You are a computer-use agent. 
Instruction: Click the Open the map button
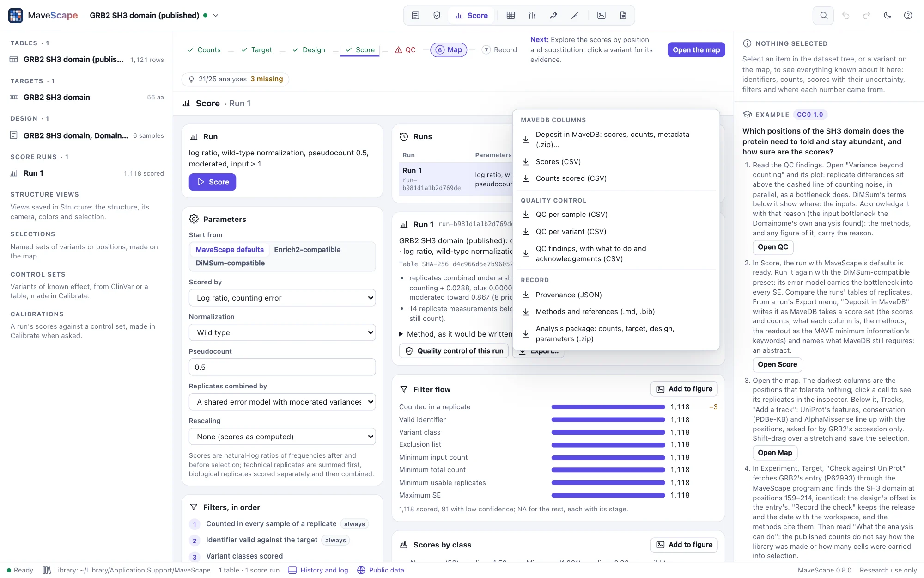coord(696,50)
